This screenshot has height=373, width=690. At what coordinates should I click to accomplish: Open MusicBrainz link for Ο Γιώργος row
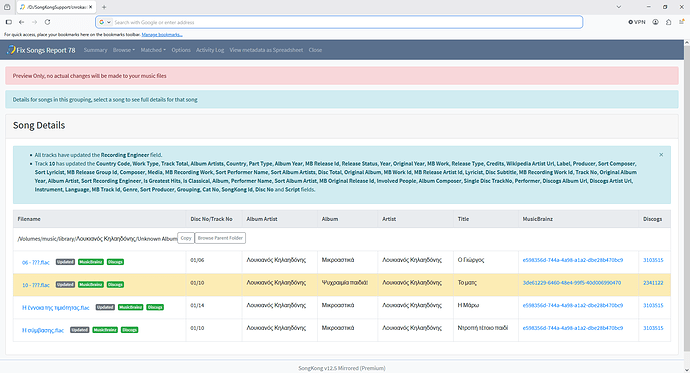point(573,260)
